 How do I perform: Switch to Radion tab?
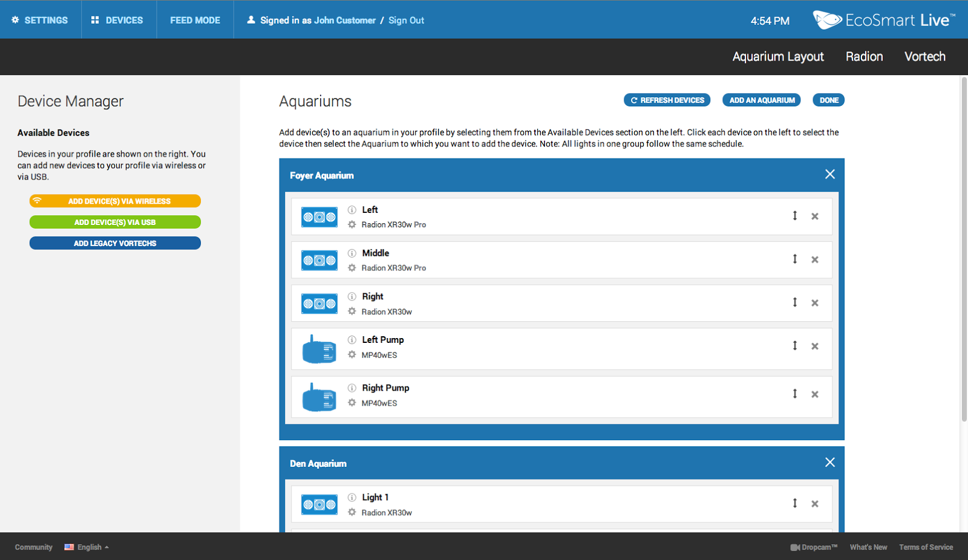(x=864, y=56)
